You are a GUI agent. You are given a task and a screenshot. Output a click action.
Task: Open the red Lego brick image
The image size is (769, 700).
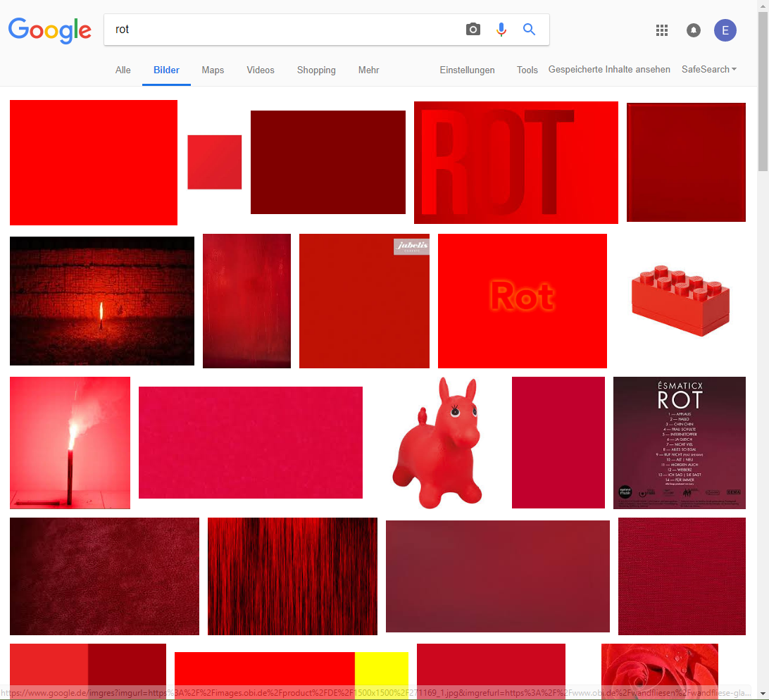click(x=680, y=299)
